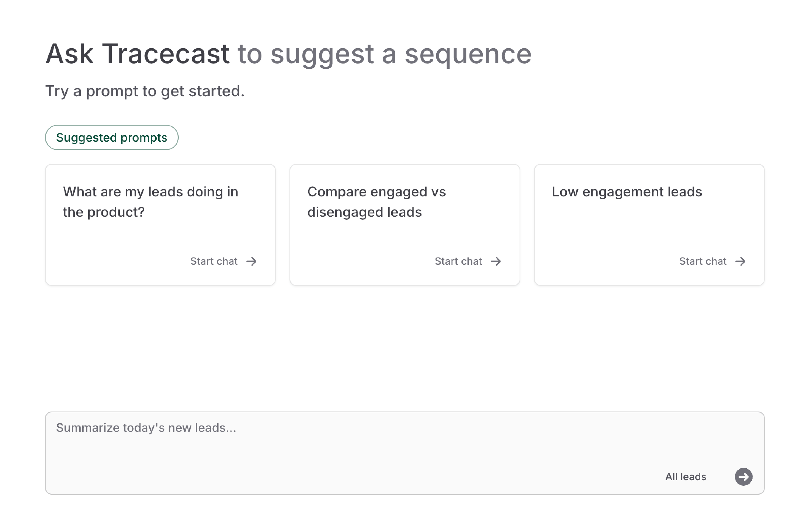Screen dimensions: 798x532
Task: Click the 'to suggest a sequence' heading text
Action: tap(384, 54)
